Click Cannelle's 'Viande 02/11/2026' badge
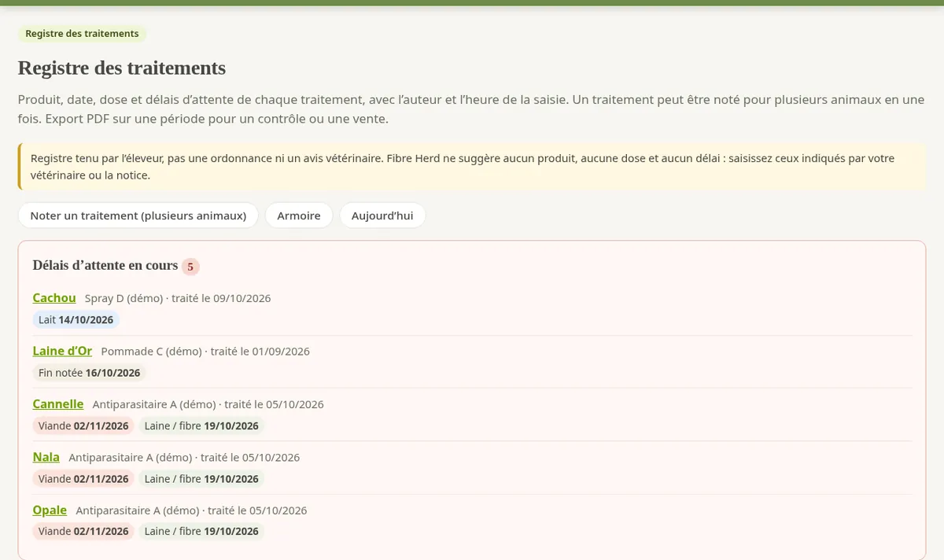Viewport: 944px width, 560px height. (x=83, y=426)
